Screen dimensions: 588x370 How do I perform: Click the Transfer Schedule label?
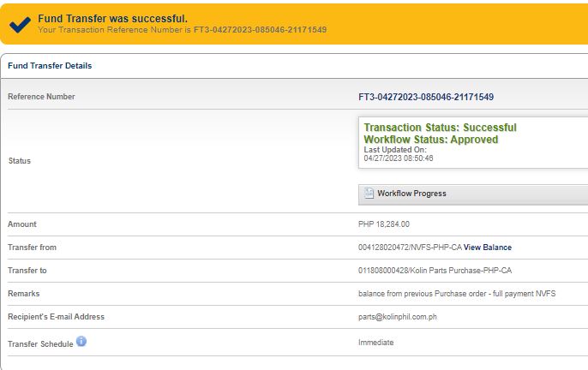click(39, 343)
